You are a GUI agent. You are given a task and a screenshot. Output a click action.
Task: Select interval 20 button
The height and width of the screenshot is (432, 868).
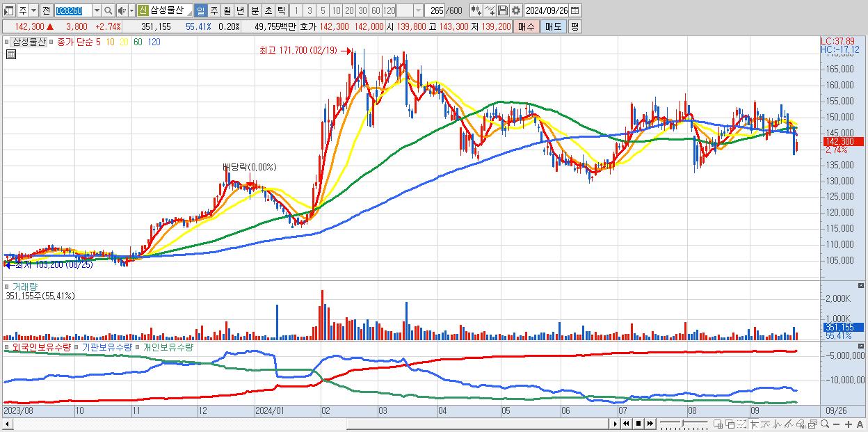[x=349, y=10]
